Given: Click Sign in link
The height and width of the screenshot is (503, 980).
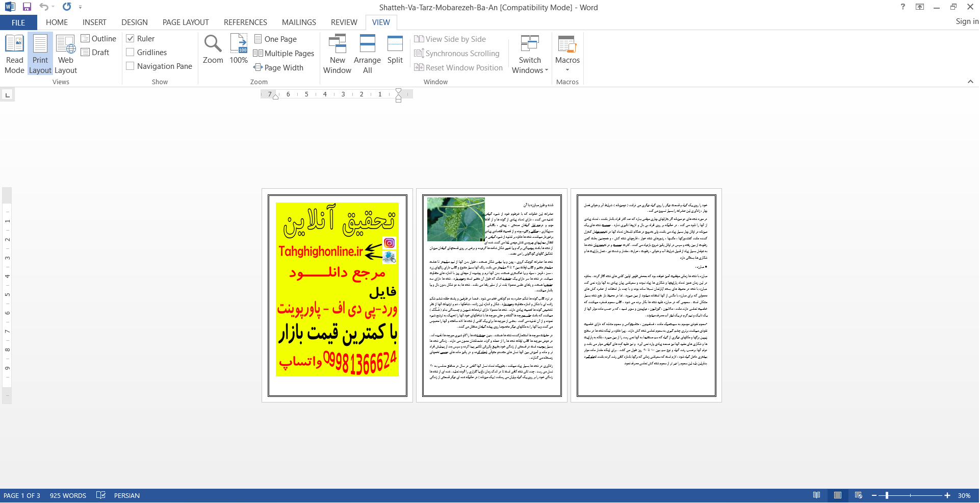Looking at the screenshot, I should coord(967,21).
